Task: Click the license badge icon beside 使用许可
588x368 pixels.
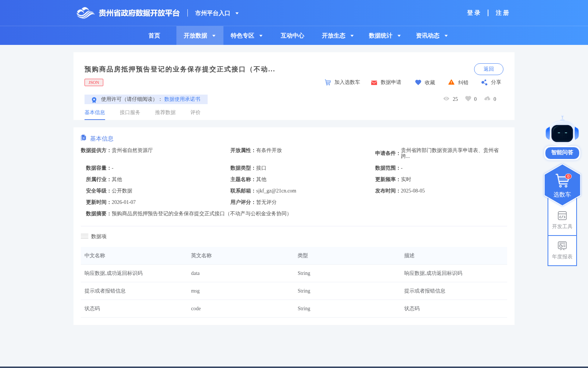Action: (x=94, y=100)
